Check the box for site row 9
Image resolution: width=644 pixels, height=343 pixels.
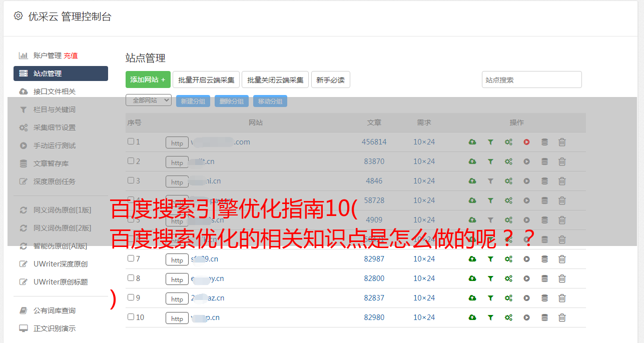[131, 297]
